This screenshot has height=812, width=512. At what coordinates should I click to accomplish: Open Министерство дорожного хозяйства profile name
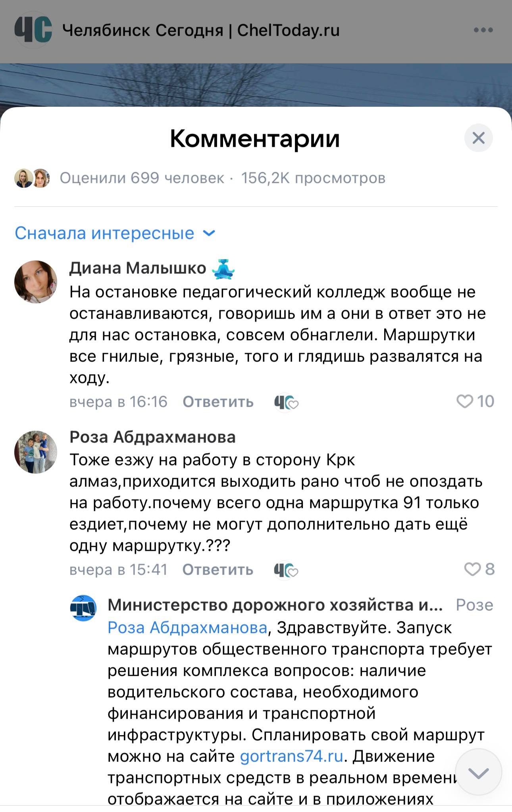(275, 605)
